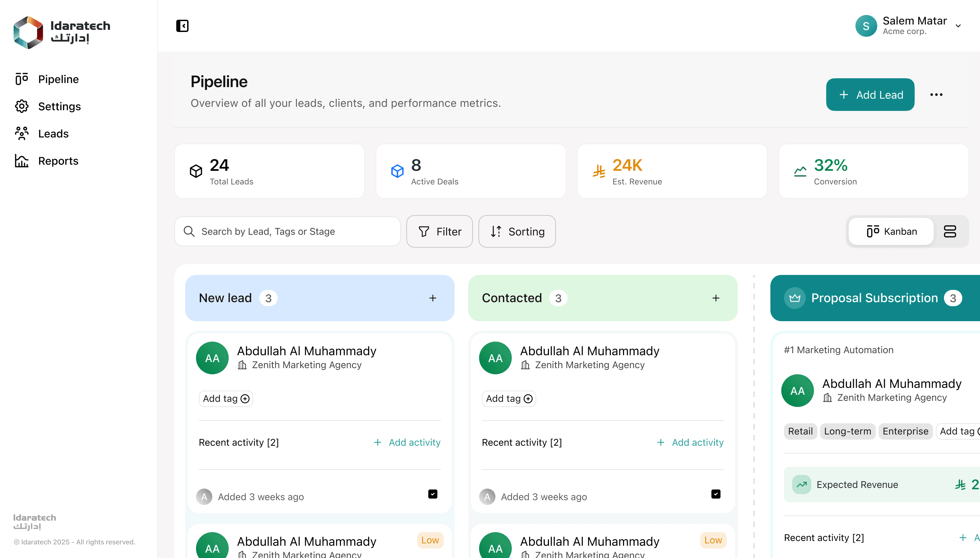The height and width of the screenshot is (558, 980).
Task: Open the Sorting options dropdown
Action: pos(517,231)
